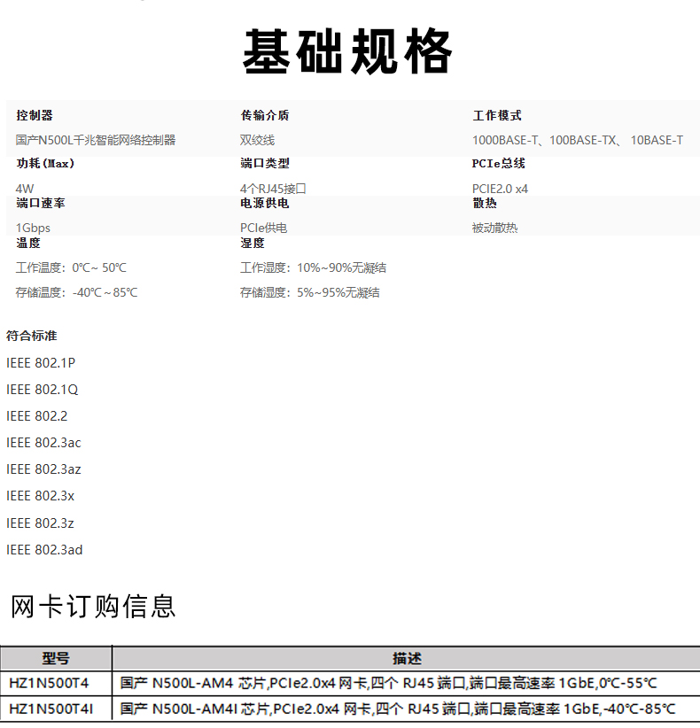Select IEEE 802.3ad in the standards list
The image size is (700, 728).
click(44, 550)
